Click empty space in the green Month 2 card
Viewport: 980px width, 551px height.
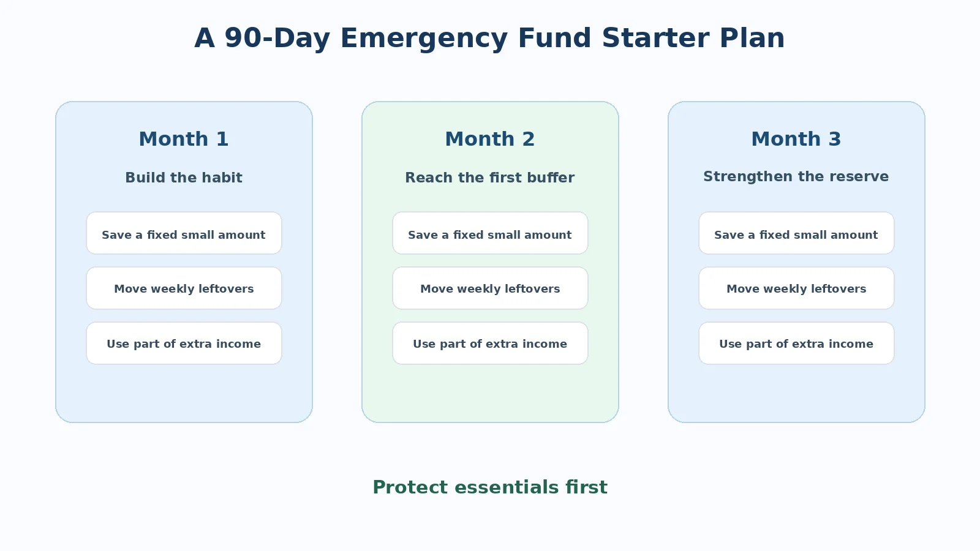pyautogui.click(x=490, y=393)
